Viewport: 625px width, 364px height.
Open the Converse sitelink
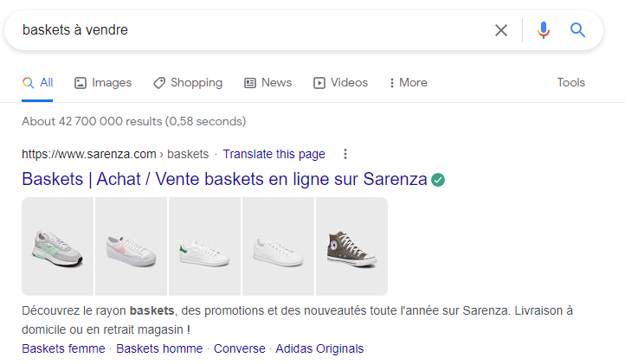coord(240,348)
